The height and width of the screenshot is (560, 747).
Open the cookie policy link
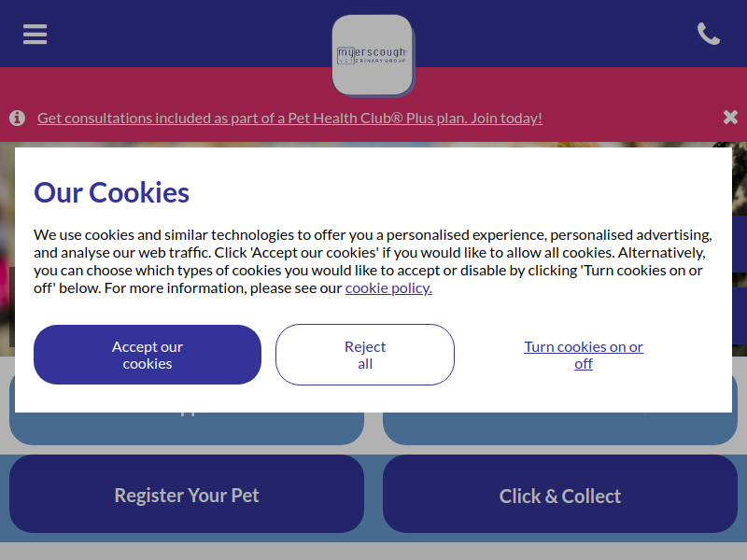(388, 288)
